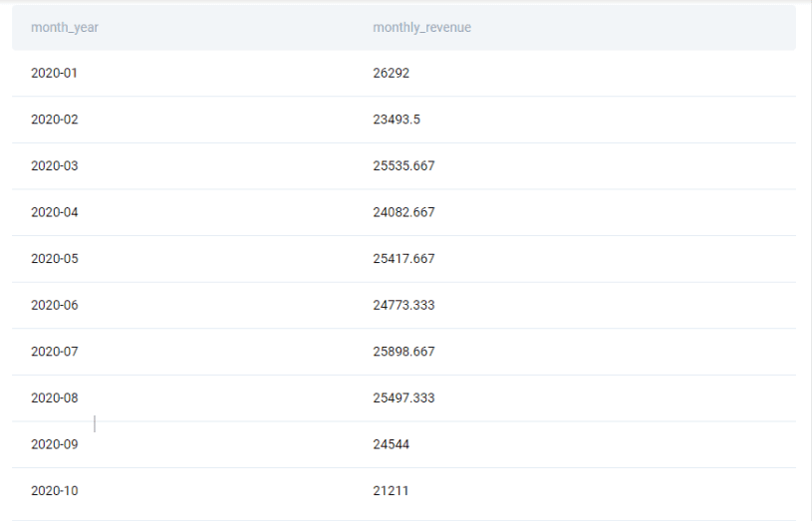Viewport: 812px width, 521px height.
Task: Click revenue value 24082.667
Action: tap(404, 212)
